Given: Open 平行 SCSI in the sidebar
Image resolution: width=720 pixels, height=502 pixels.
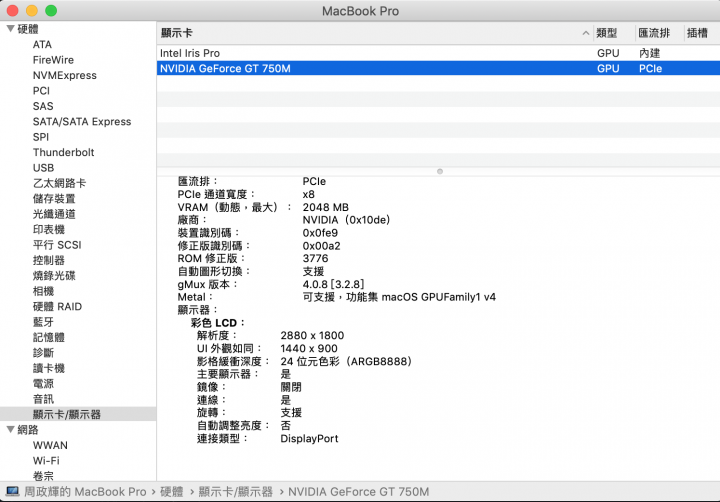Looking at the screenshot, I should 57,245.
